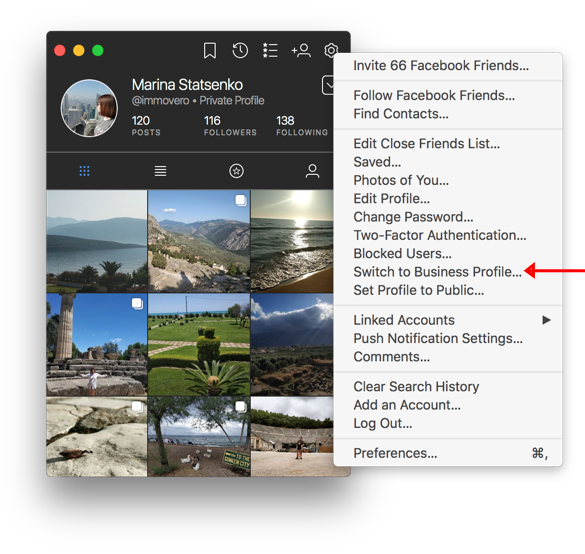This screenshot has height=554, width=585.
Task: Expand the dropdown chevron beside profile name
Action: [x=328, y=85]
